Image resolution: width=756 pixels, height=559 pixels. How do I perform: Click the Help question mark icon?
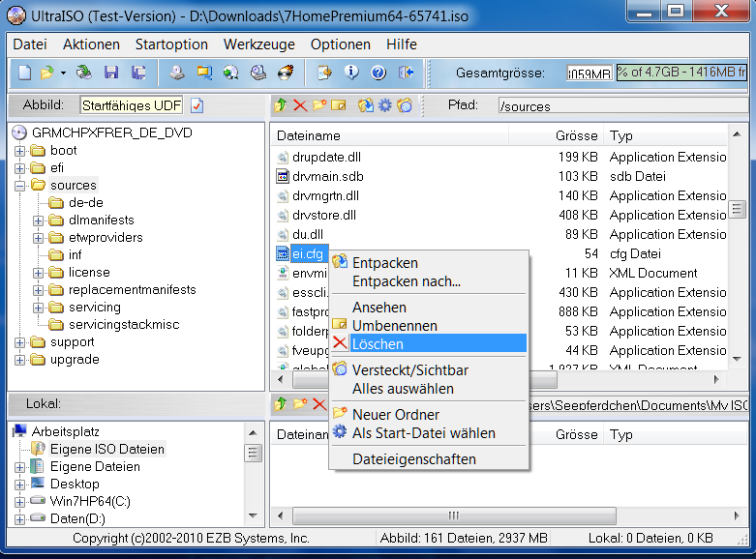coord(378,73)
